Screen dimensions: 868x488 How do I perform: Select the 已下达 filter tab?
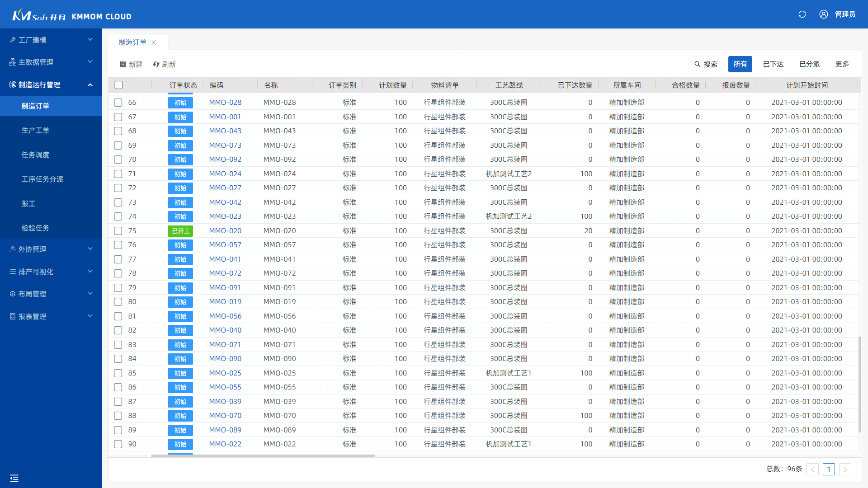tap(773, 64)
